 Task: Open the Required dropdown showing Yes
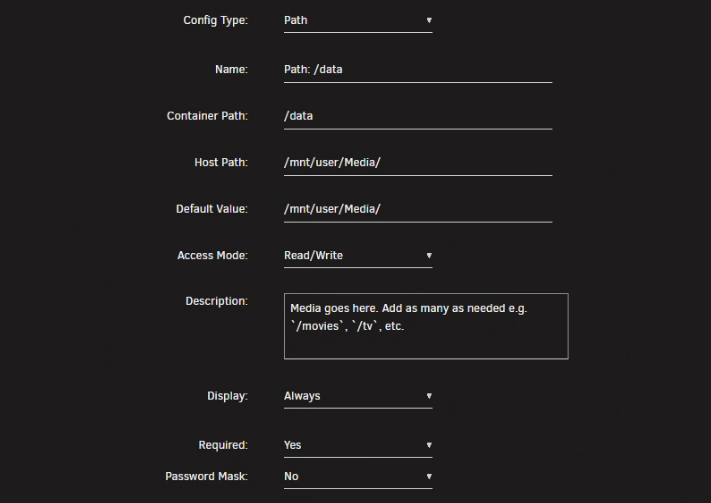pyautogui.click(x=358, y=445)
